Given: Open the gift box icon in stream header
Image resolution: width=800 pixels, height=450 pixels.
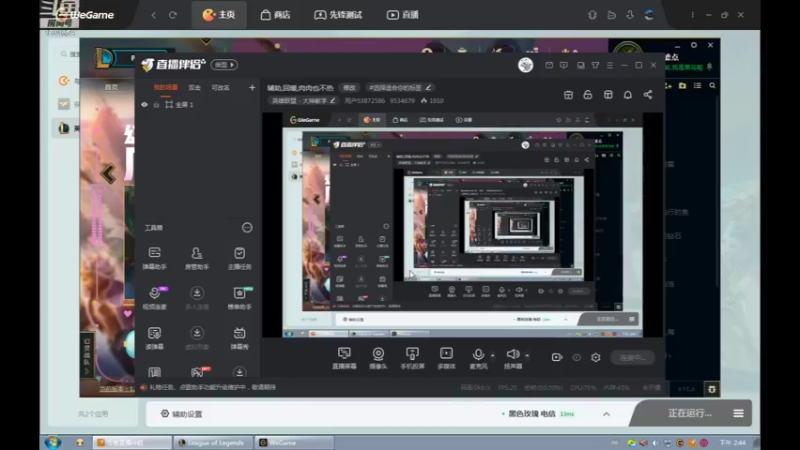Looking at the screenshot, I should pos(568,94).
